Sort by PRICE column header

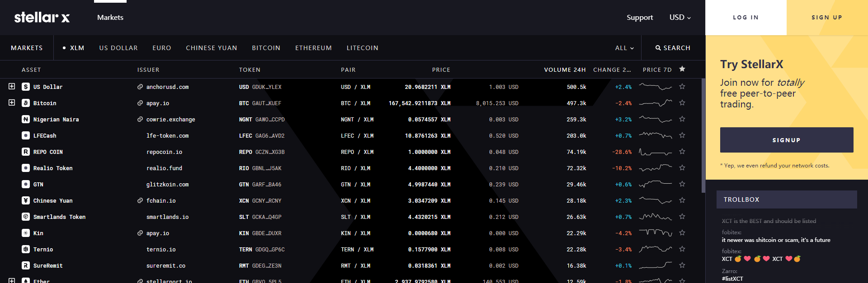441,70
